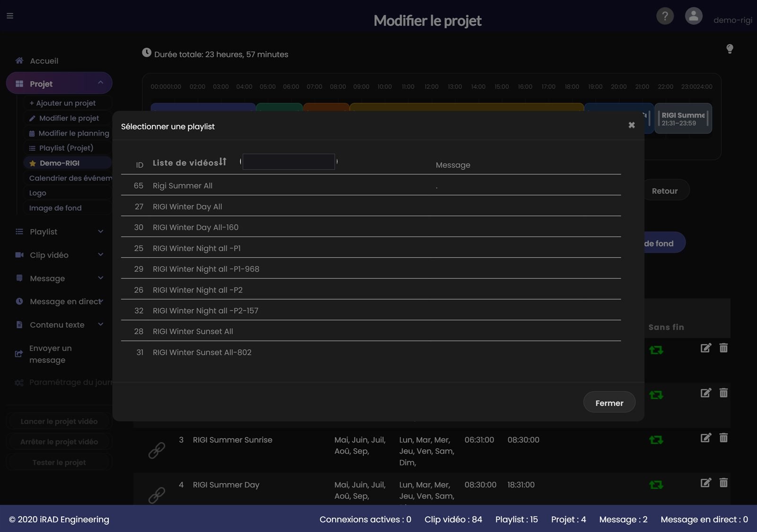The image size is (757, 532).
Task: Select the RIGI Summer 21:31–23:59 timeline block
Action: (683, 119)
